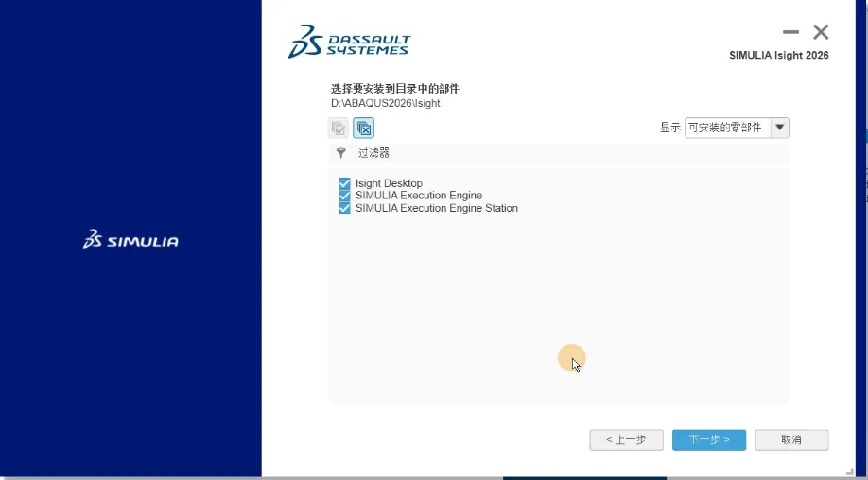
Task: Click the filter funnel icon
Action: point(341,153)
